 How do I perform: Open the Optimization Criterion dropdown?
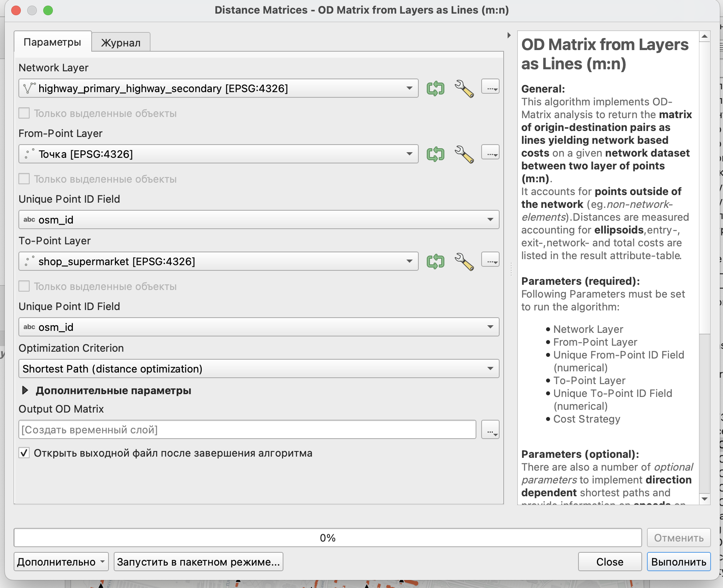[x=259, y=369]
